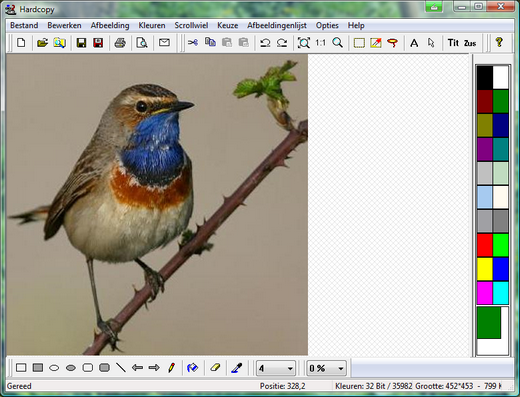This screenshot has width=520, height=397.
Task: Click the Tit toolbar button
Action: [x=453, y=43]
